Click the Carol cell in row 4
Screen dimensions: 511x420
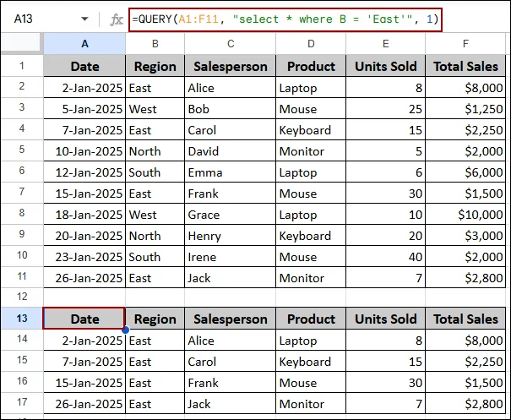point(231,130)
